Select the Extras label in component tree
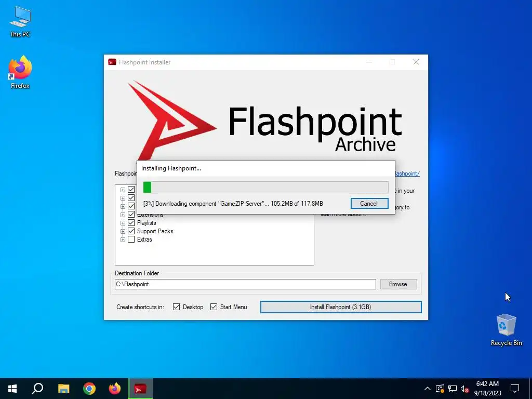The width and height of the screenshot is (532, 399). click(x=144, y=240)
